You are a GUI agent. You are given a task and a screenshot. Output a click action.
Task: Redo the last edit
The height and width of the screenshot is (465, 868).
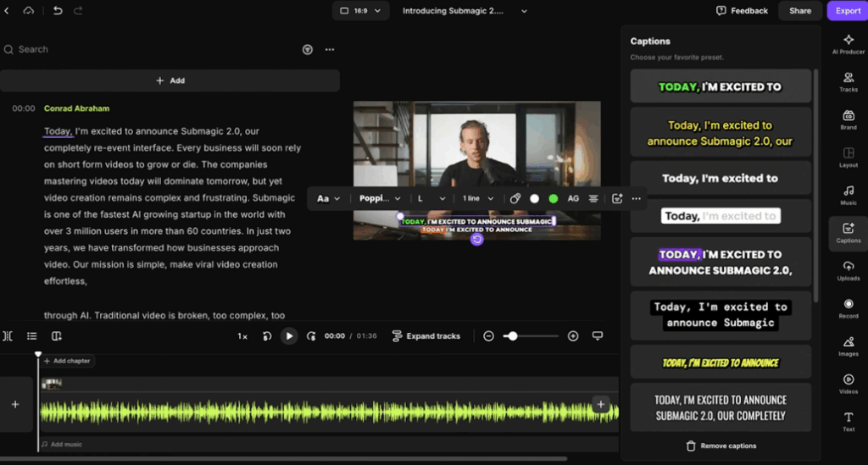[x=78, y=10]
